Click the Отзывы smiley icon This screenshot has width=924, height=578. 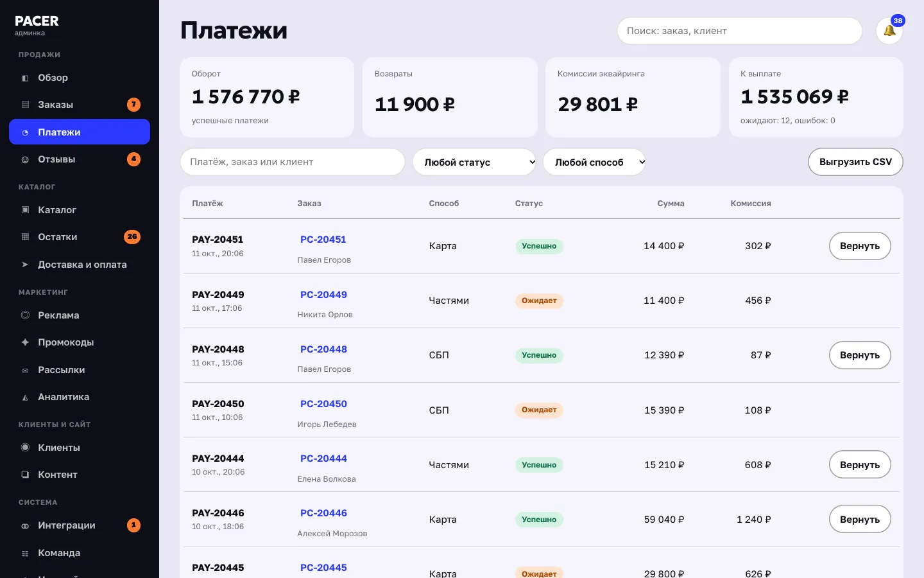(x=25, y=159)
